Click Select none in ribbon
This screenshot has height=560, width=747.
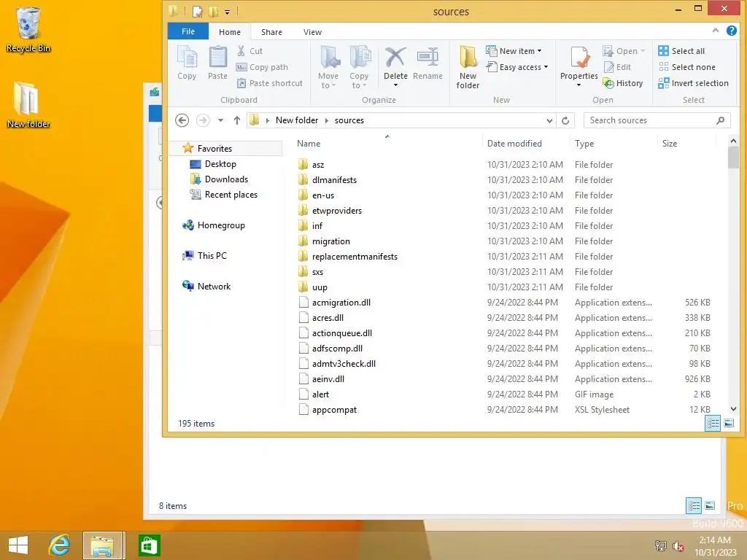click(x=686, y=67)
